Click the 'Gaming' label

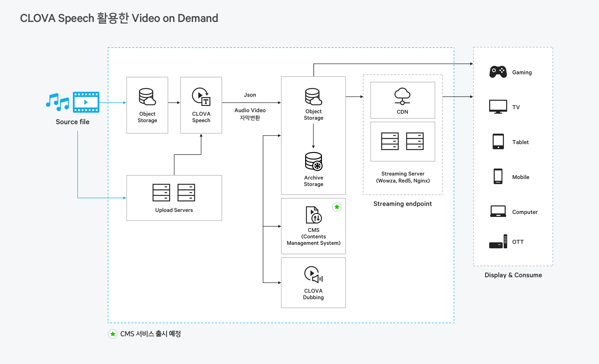pyautogui.click(x=522, y=73)
